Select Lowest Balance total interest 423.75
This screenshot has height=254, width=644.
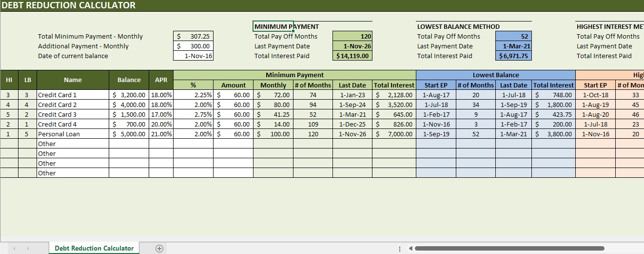tap(553, 114)
